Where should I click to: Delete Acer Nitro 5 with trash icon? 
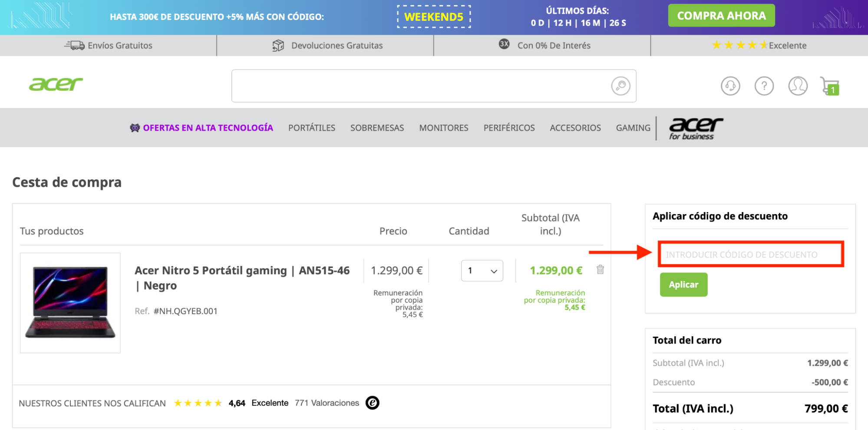[600, 270]
